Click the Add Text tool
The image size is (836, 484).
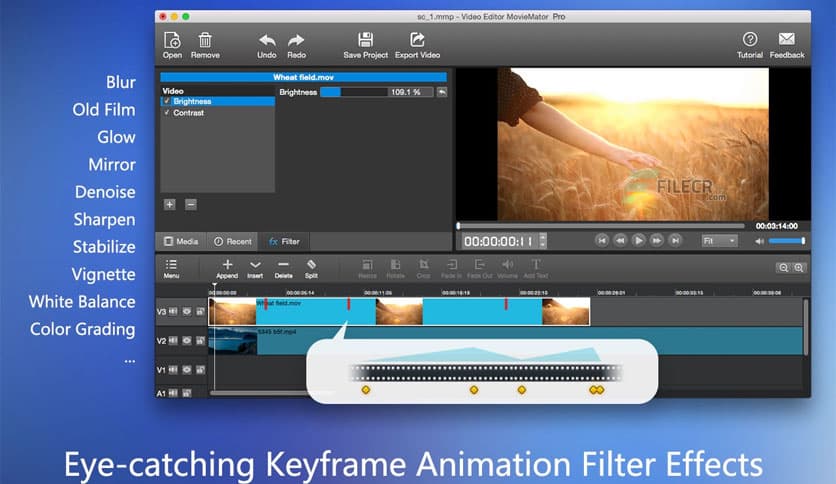pyautogui.click(x=536, y=269)
